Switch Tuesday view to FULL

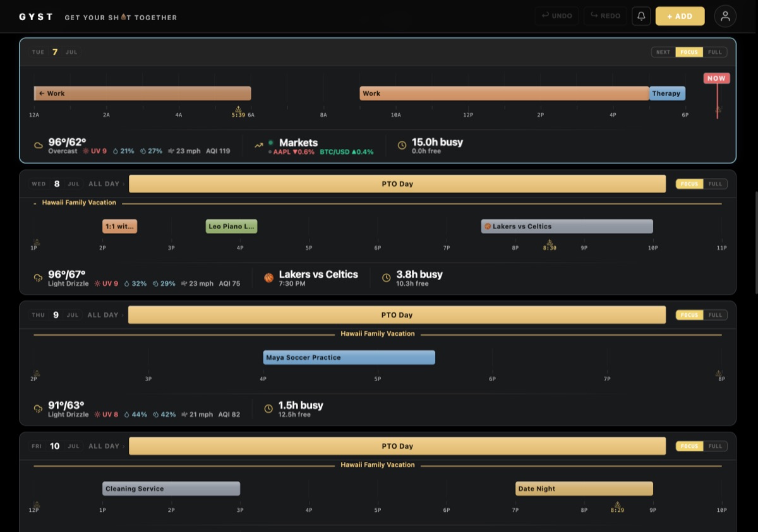tap(715, 52)
